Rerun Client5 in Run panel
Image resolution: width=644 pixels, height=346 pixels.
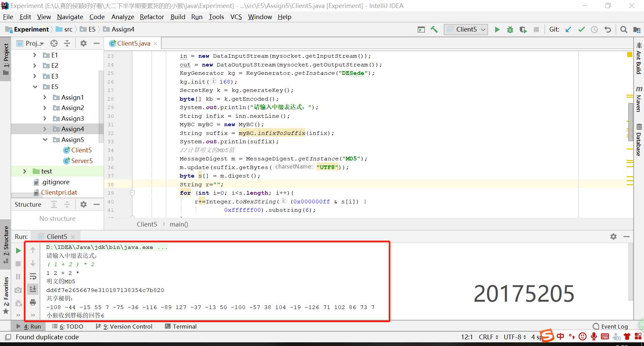pyautogui.click(x=18, y=250)
